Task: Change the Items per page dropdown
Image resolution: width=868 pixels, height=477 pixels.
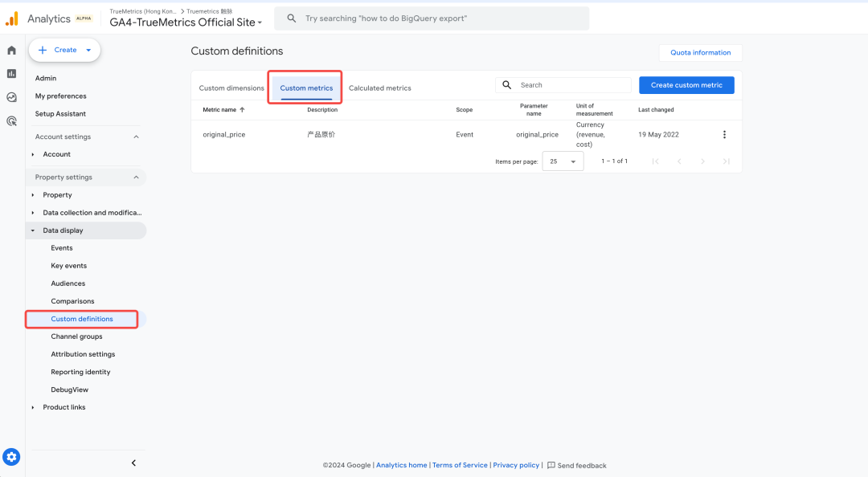Action: [563, 161]
